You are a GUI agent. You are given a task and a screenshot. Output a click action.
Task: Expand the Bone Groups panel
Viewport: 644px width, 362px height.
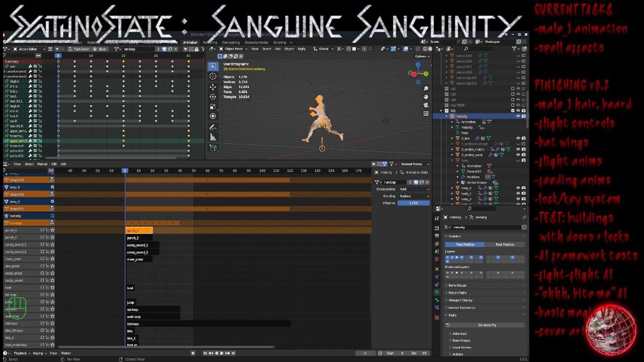(x=457, y=286)
